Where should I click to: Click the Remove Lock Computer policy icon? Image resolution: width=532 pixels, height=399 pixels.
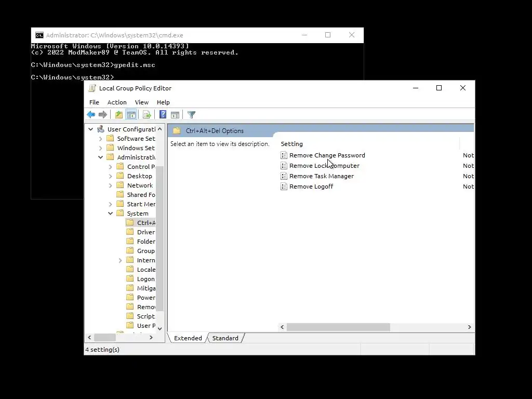(284, 166)
